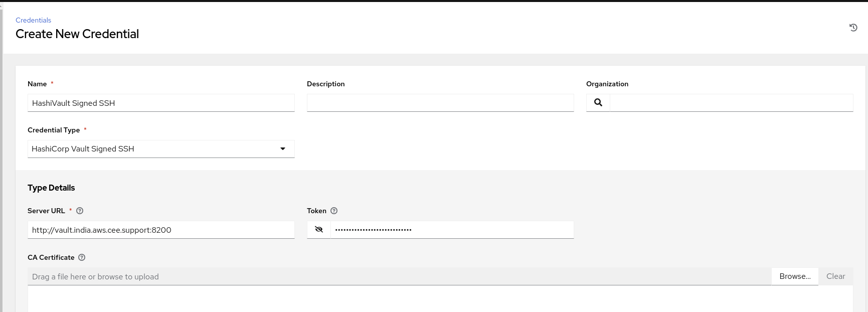Click the Server URL help icon
The image size is (868, 312).
80,211
